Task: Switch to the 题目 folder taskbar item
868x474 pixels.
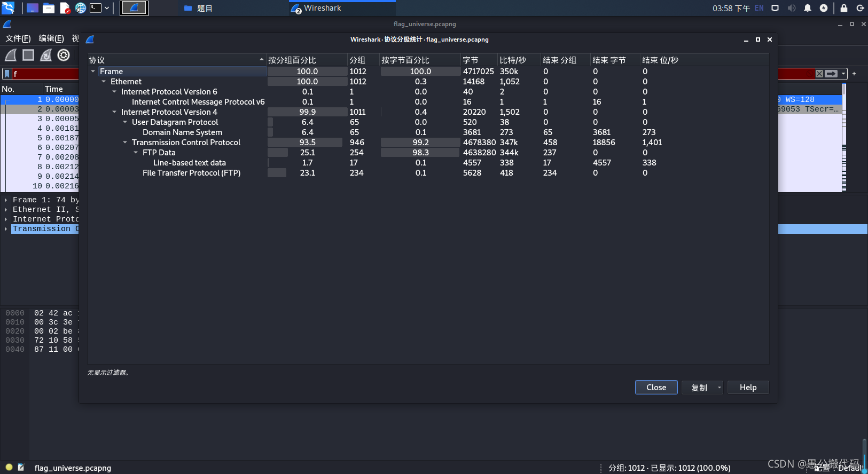Action: (x=198, y=8)
